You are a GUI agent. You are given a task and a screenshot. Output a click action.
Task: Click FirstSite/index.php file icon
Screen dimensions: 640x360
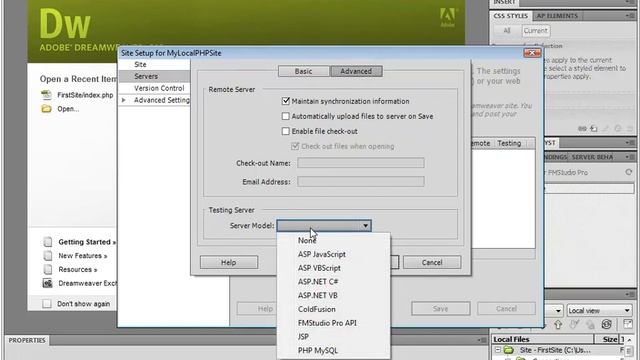(x=47, y=95)
